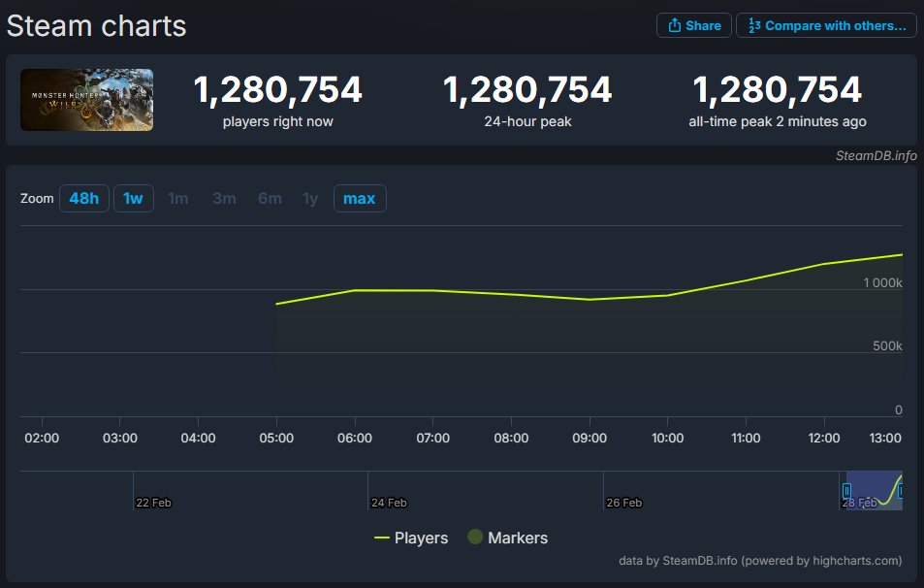Click the right navigator range handle

(x=900, y=491)
